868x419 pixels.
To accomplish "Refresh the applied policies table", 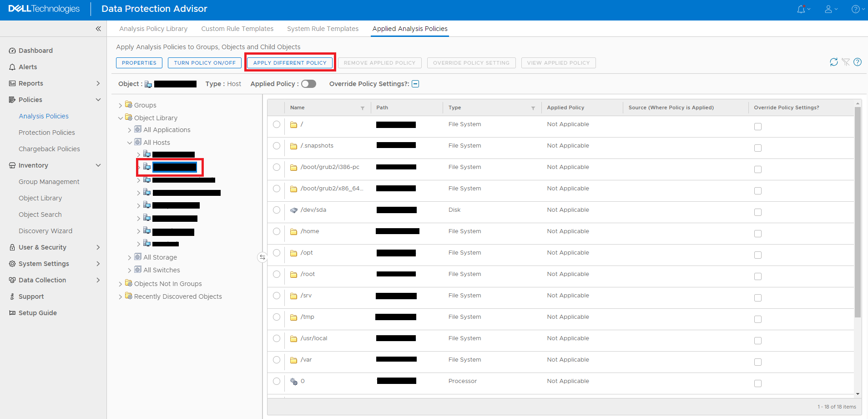I will point(833,62).
